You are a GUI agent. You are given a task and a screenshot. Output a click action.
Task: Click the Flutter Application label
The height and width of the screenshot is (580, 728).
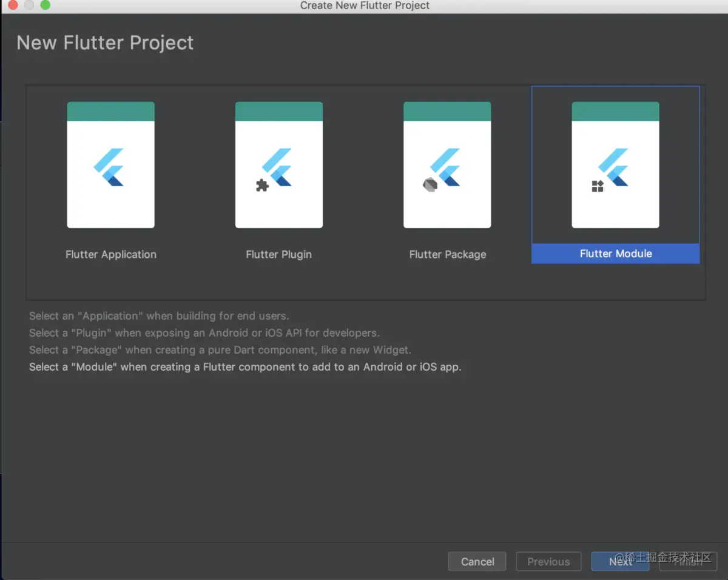click(111, 254)
